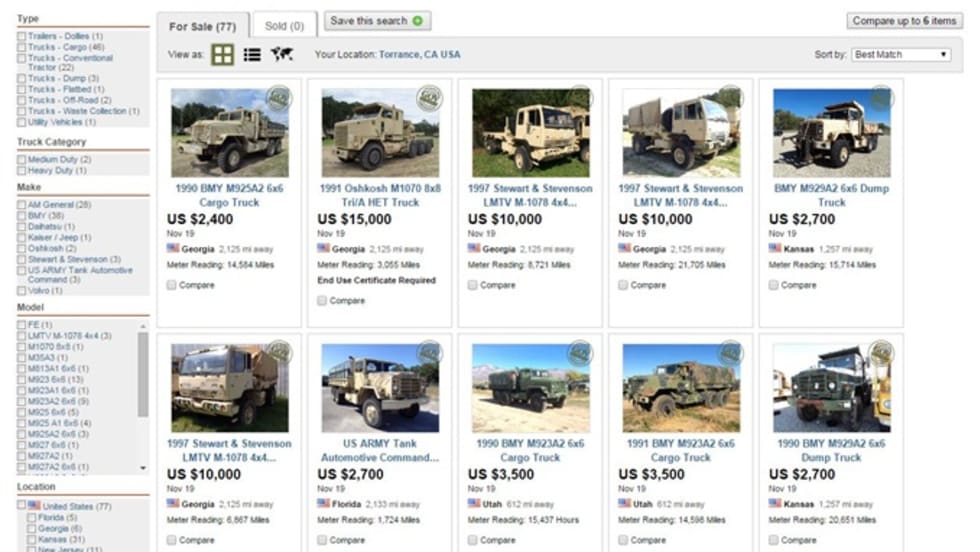Open the Sort by Best Match dropdown
The height and width of the screenshot is (552, 980).
901,54
